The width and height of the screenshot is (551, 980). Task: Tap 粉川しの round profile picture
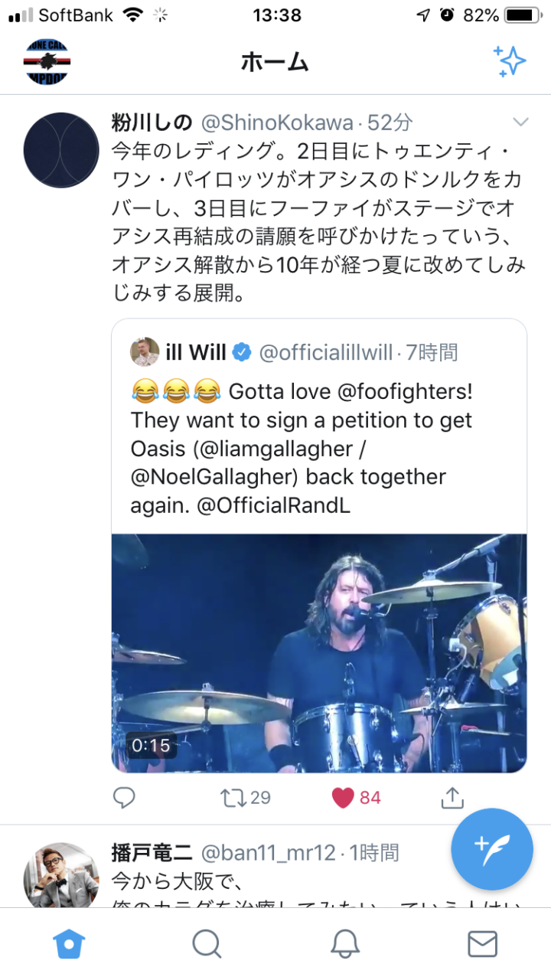[x=61, y=150]
